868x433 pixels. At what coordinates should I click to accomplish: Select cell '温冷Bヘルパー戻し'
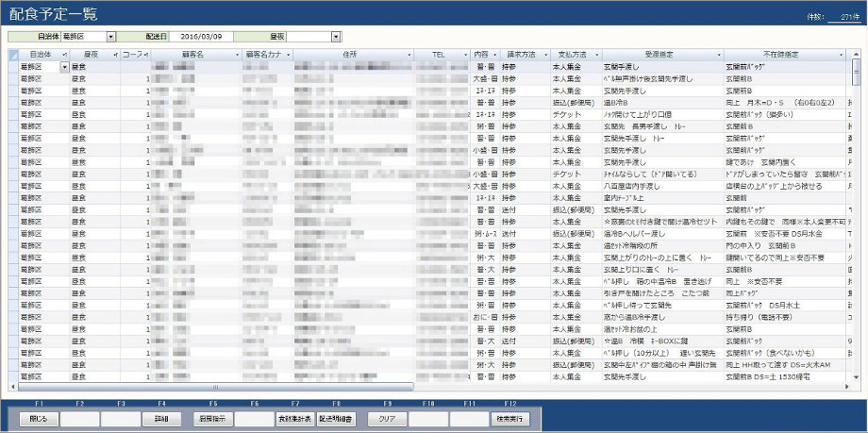[x=663, y=234]
